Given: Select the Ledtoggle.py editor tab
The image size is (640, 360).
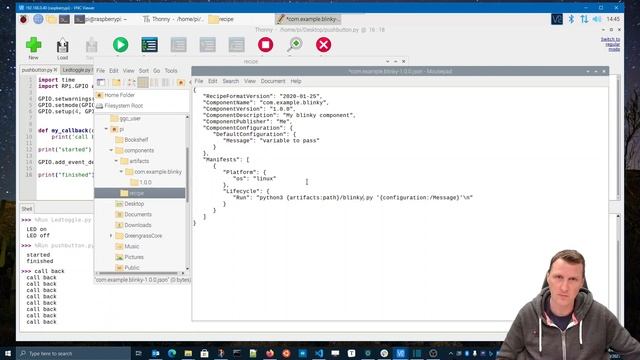Looking at the screenshot, I should point(77,70).
